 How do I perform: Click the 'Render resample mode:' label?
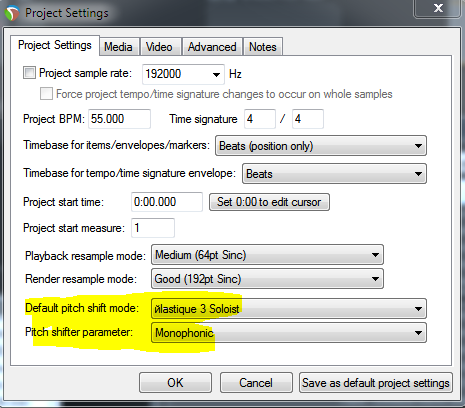click(x=81, y=279)
